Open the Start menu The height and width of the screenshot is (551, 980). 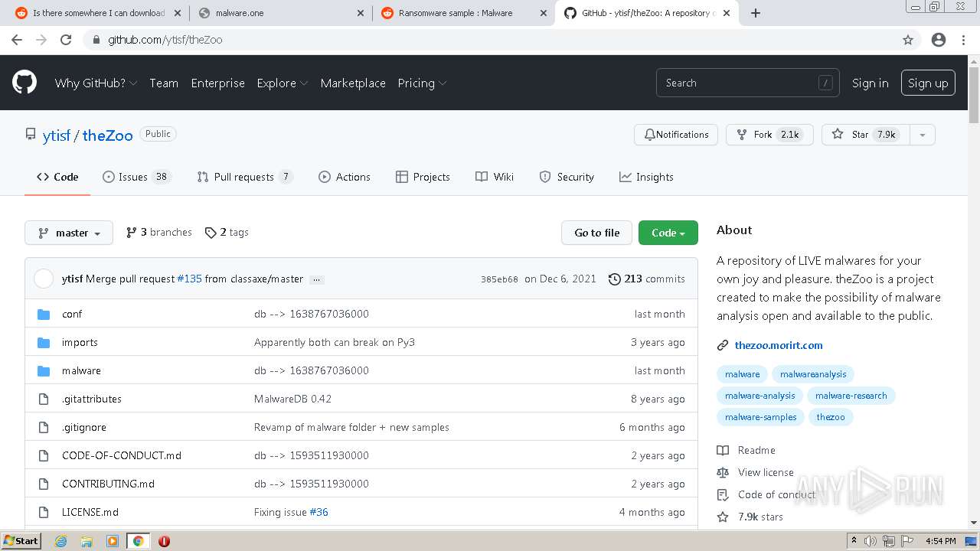[21, 541]
